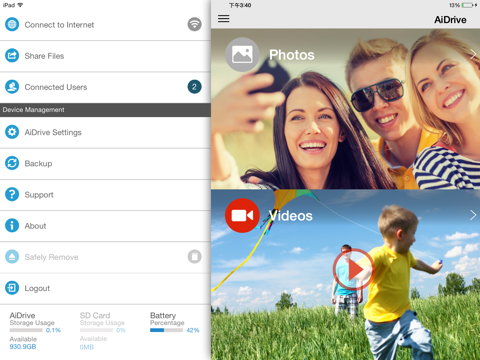Click the Share Files icon
480x360 pixels.
[x=12, y=56]
